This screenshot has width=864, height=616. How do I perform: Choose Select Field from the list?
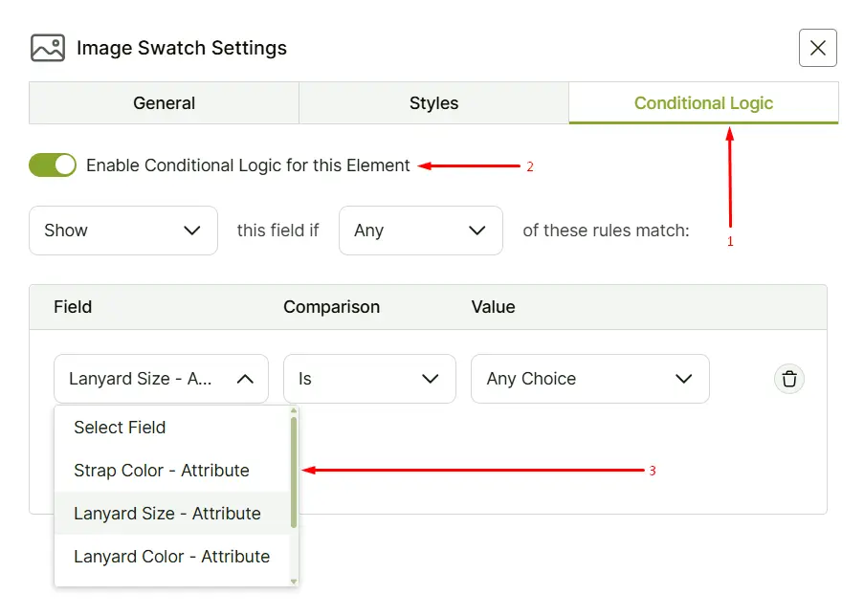click(x=119, y=428)
